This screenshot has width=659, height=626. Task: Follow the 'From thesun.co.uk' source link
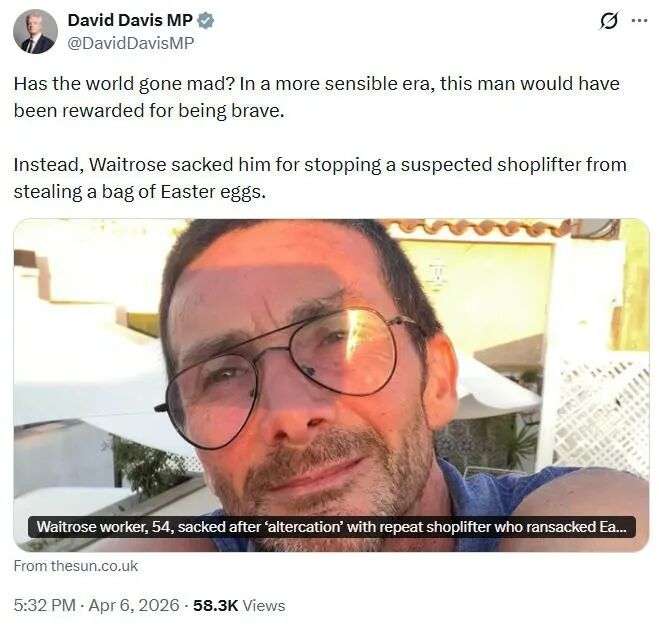(76, 566)
